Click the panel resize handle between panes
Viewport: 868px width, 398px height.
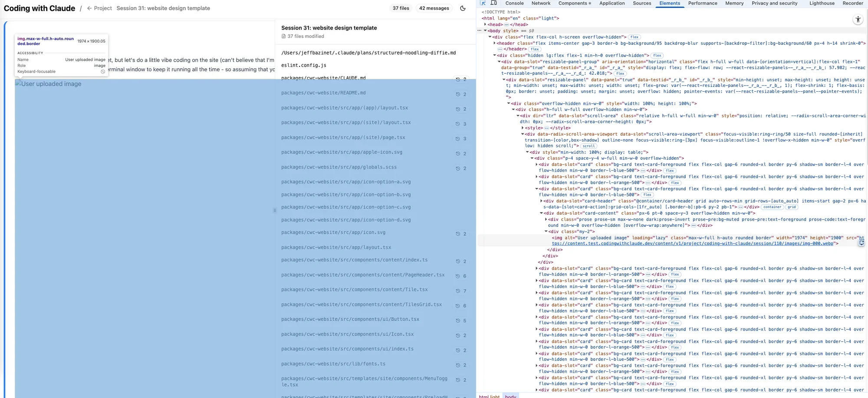275,210
